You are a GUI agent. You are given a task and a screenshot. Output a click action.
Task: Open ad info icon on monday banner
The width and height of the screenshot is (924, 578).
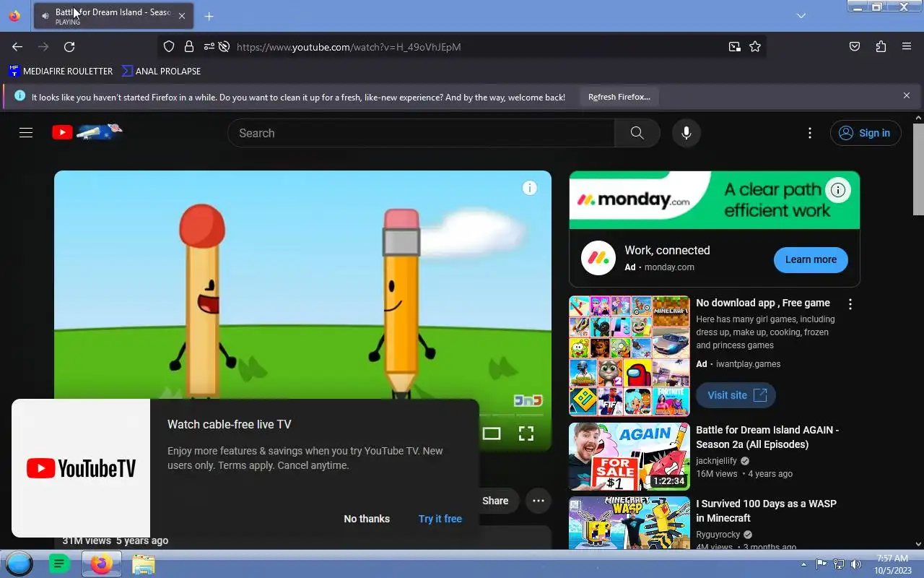[x=838, y=190]
